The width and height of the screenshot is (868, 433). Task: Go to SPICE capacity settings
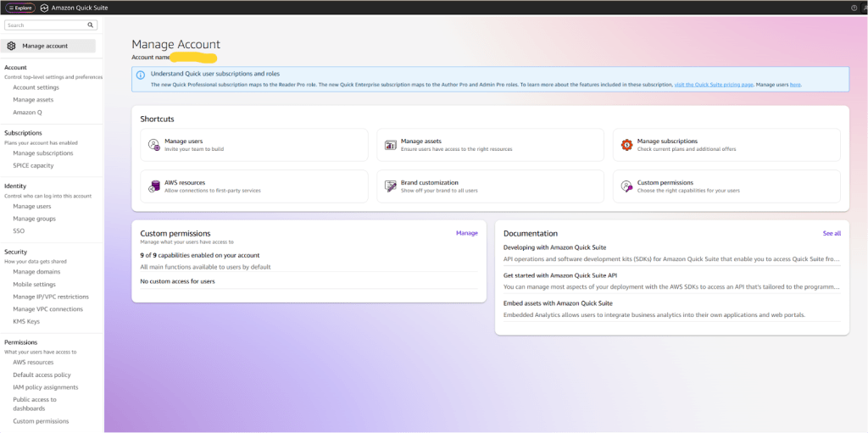[33, 165]
